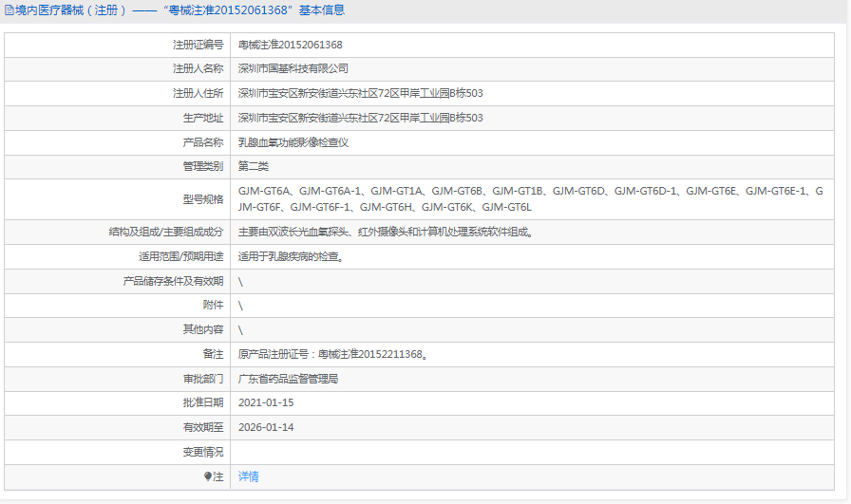The image size is (851, 504).
Task: Click the 产品名称 row label
Action: 203,142
